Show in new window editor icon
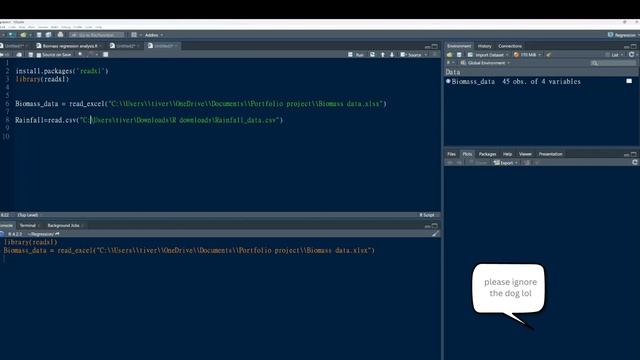Screen dimensions: 640x360 tap(19, 55)
